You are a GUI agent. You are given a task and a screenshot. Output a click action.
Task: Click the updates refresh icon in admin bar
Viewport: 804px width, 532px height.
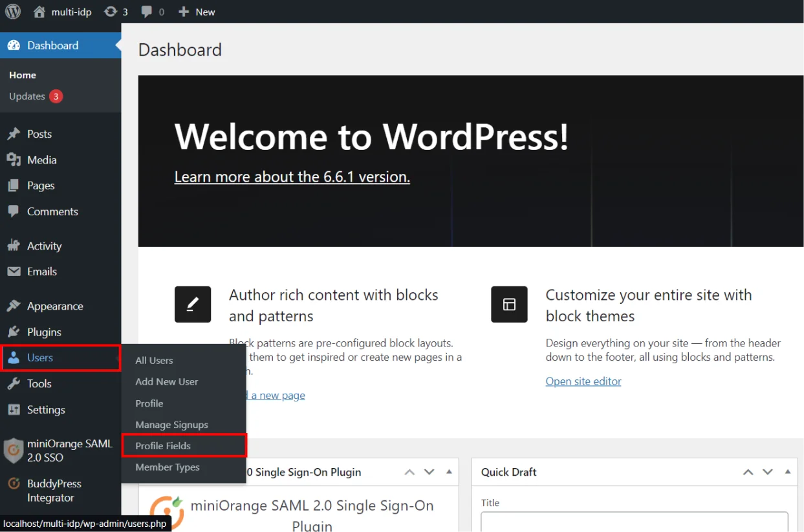111,12
